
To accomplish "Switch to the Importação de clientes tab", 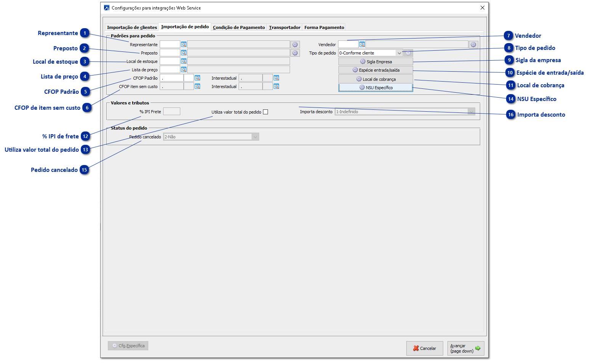I will (132, 27).
